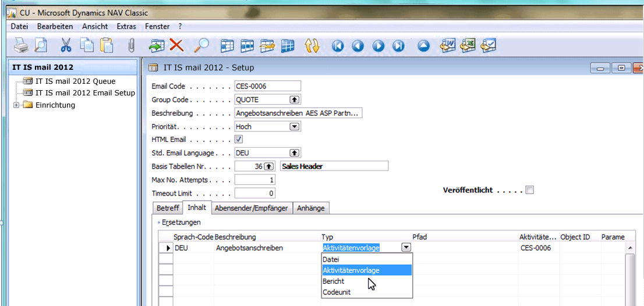
Task: Open the Group Code lookup arrow
Action: 295,99
